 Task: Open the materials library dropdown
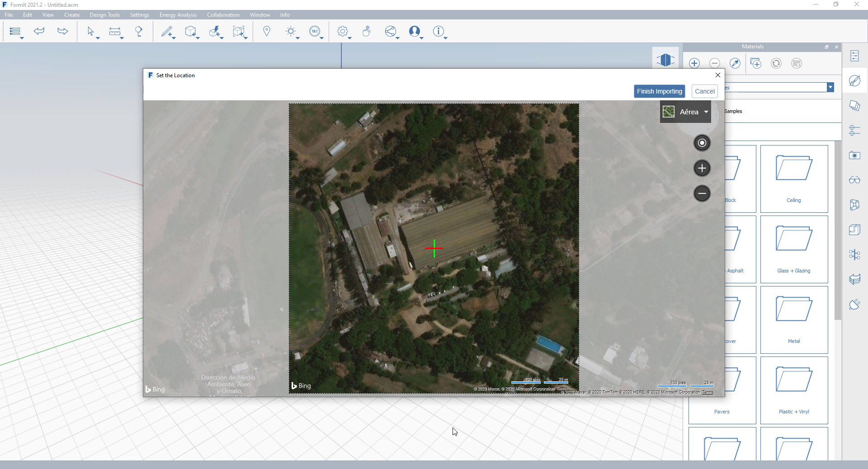[x=830, y=87]
